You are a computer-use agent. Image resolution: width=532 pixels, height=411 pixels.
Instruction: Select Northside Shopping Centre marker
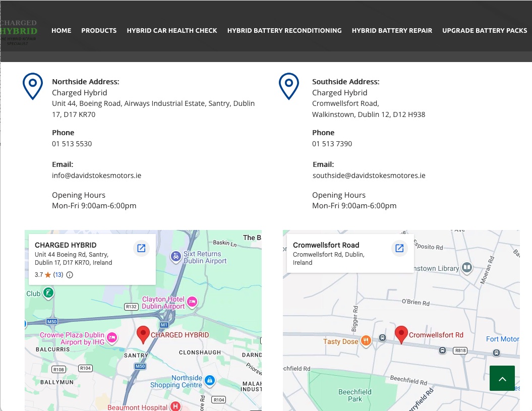coord(210,380)
